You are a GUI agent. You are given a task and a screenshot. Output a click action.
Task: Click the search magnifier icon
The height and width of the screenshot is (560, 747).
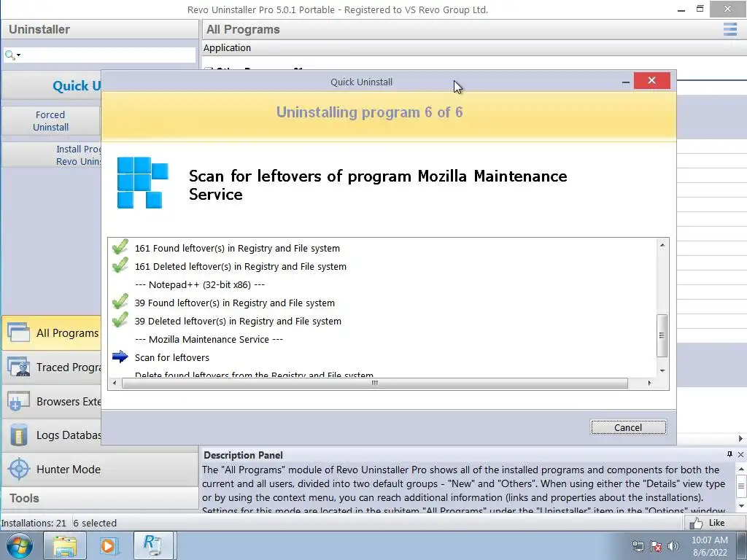(x=9, y=55)
